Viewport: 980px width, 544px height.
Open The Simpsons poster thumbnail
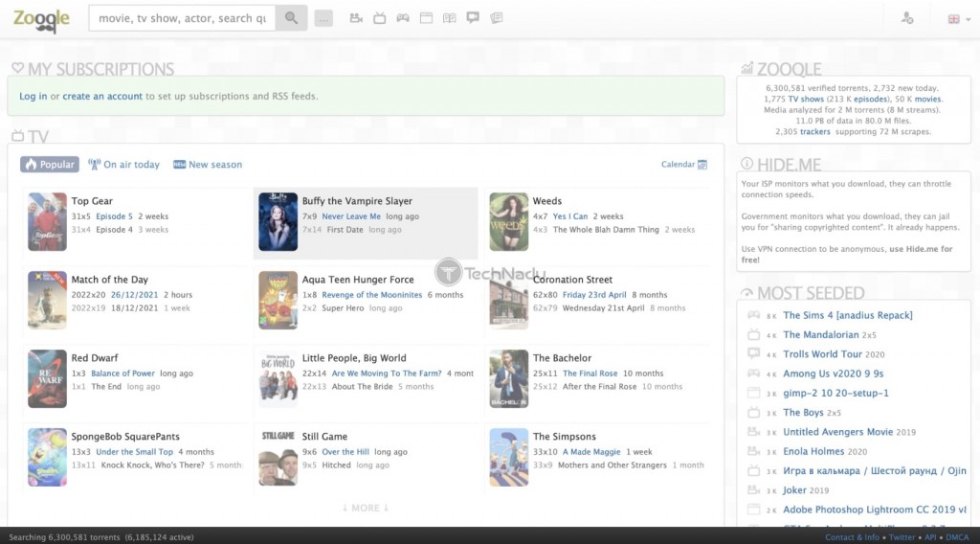point(509,457)
